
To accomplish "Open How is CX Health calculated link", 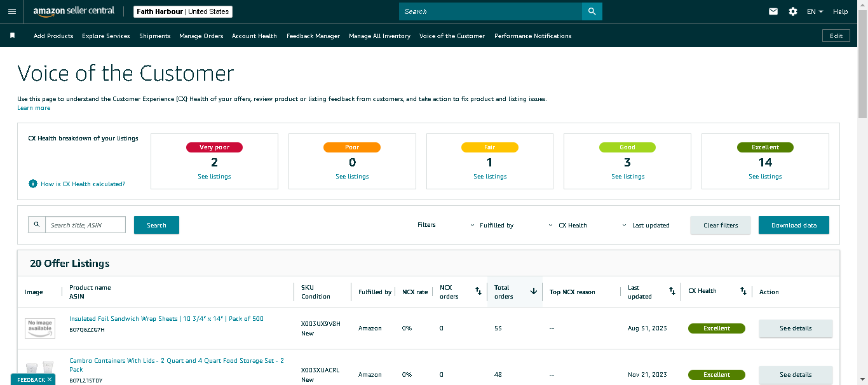I will (x=83, y=184).
